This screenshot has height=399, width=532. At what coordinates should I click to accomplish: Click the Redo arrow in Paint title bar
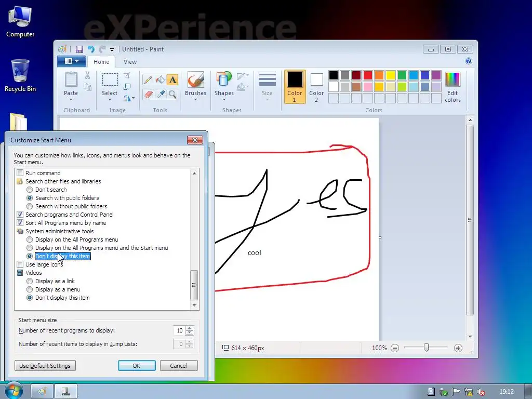[x=102, y=49]
